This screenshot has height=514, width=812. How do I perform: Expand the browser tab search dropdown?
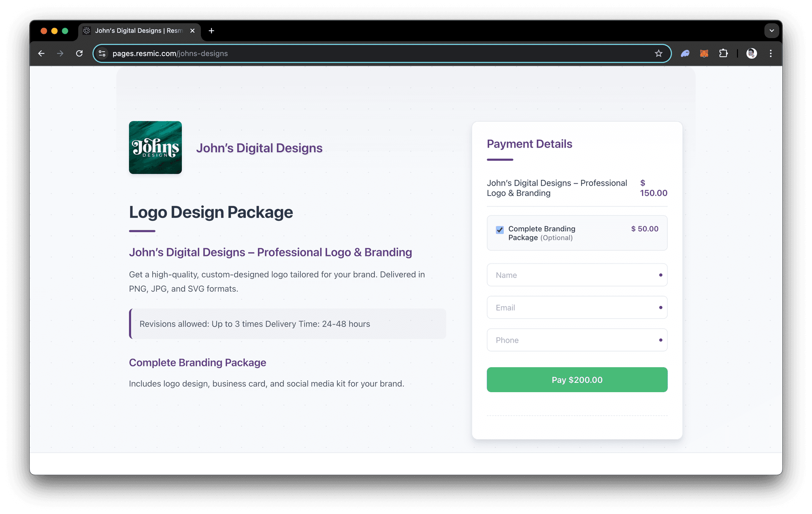tap(771, 30)
